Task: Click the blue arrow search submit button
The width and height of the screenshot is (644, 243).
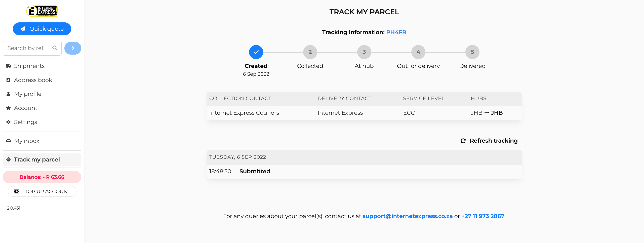Action: tap(73, 48)
